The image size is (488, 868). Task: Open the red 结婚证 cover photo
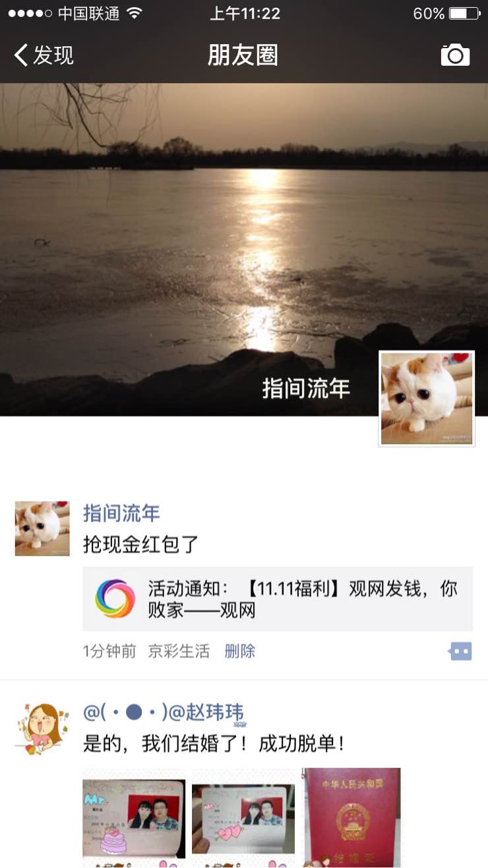[351, 817]
